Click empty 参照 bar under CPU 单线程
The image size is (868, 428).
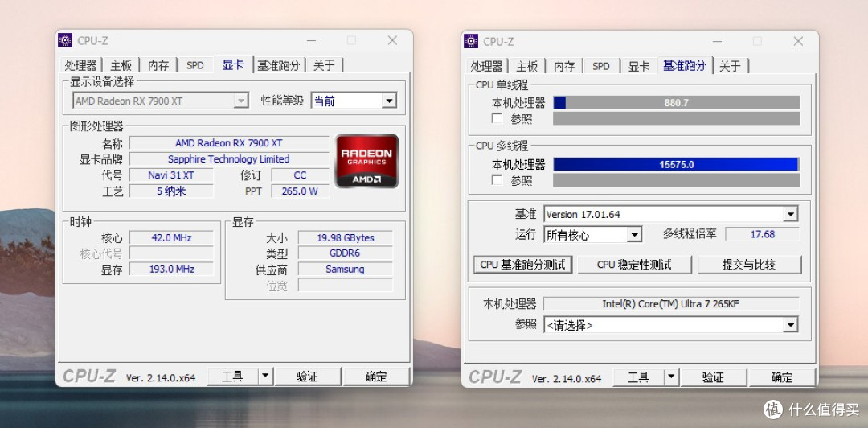coord(677,118)
